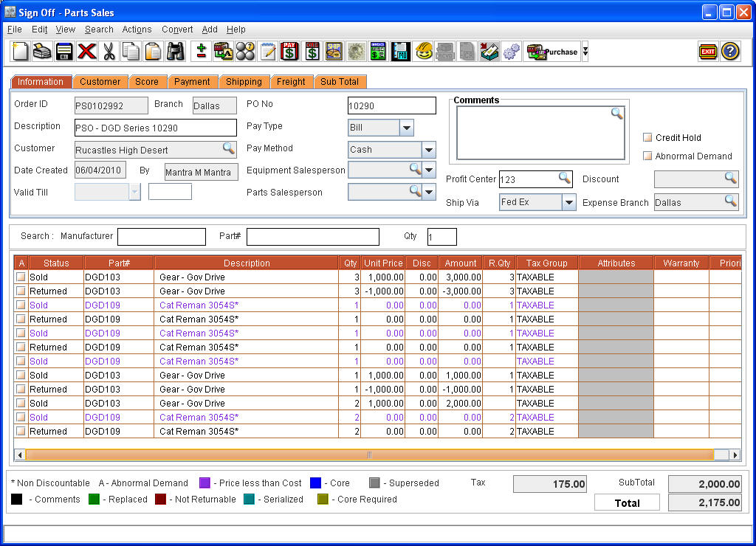The image size is (756, 546).
Task: Click the Description column header
Action: [247, 263]
